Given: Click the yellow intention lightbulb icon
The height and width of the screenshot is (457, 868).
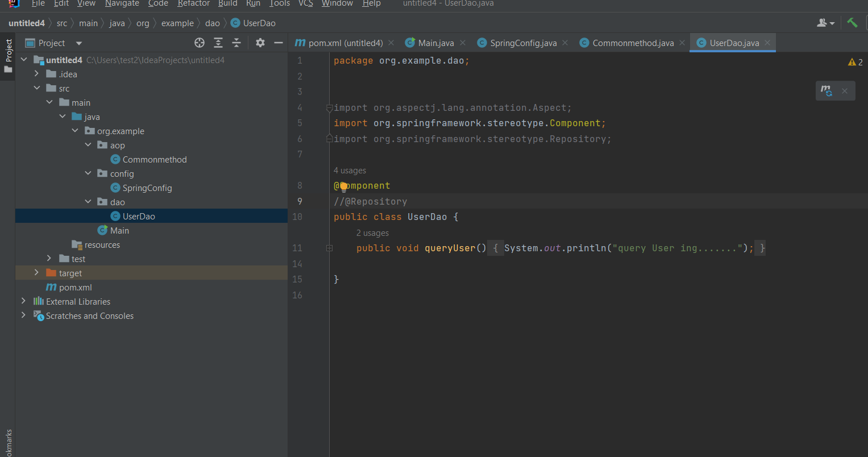Looking at the screenshot, I should [343, 186].
